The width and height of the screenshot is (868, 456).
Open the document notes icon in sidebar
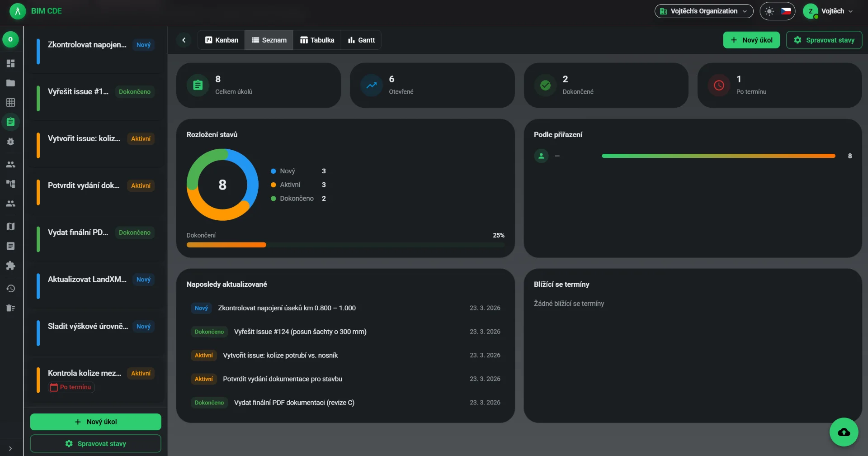tap(10, 246)
